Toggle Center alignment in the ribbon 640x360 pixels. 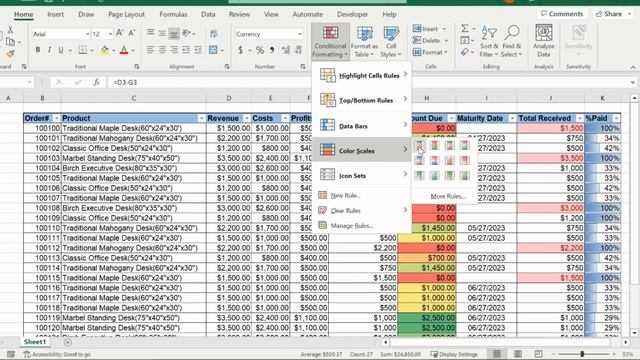click(x=162, y=50)
